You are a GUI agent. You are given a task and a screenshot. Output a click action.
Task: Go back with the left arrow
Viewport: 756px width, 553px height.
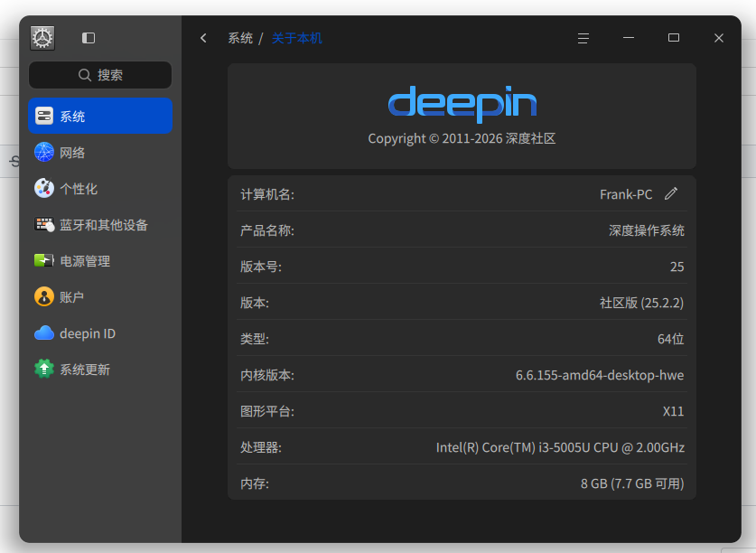point(203,38)
